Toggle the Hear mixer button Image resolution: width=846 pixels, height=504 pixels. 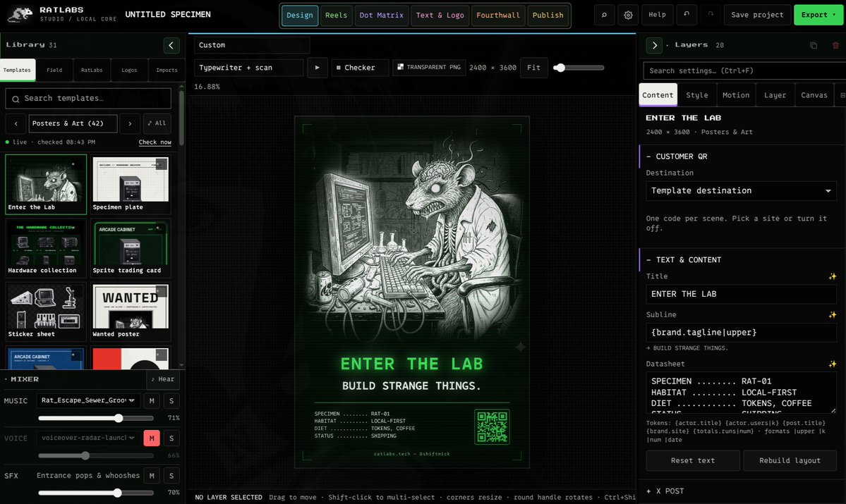pyautogui.click(x=163, y=379)
